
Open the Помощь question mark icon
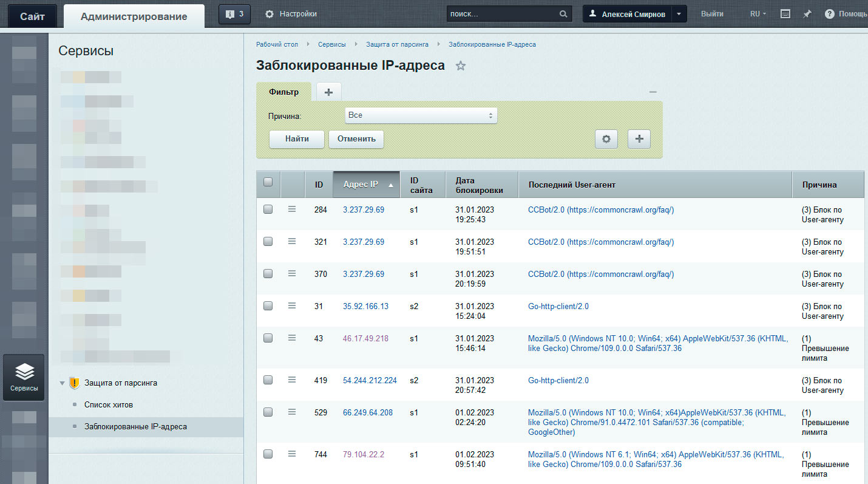tap(829, 14)
